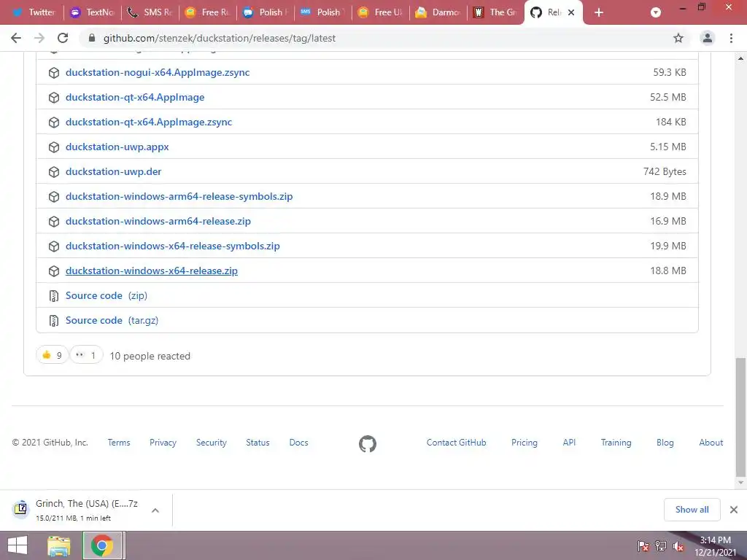Download duckstation-qt-x64.AppImage.zsync
Viewport: 747px width, 560px height.
coord(149,122)
